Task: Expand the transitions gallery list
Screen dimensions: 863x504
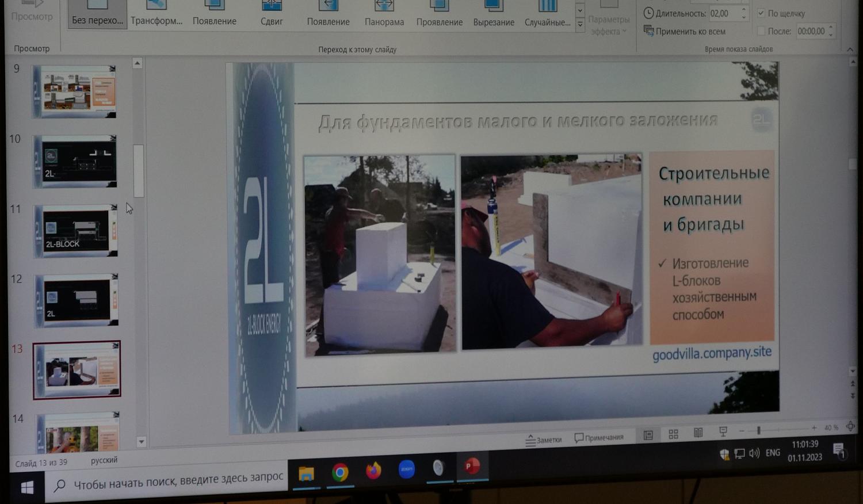Action: [x=580, y=25]
